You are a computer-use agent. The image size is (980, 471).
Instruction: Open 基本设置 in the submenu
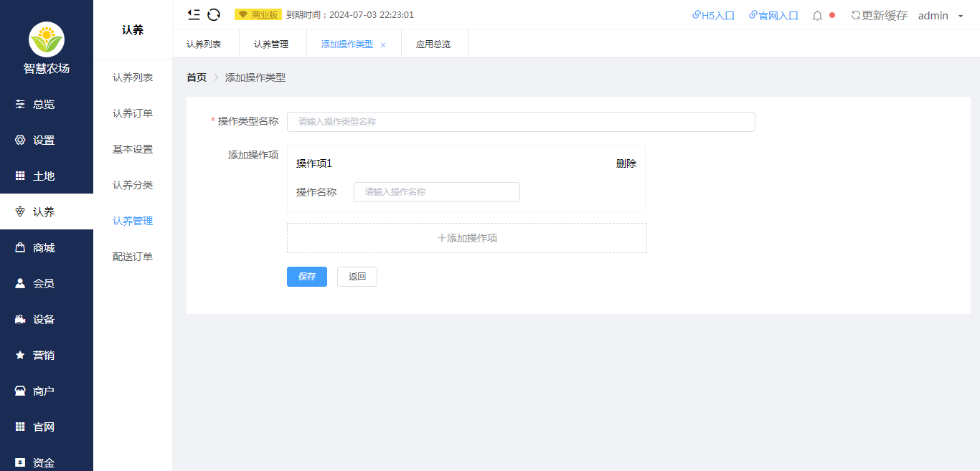pos(133,149)
